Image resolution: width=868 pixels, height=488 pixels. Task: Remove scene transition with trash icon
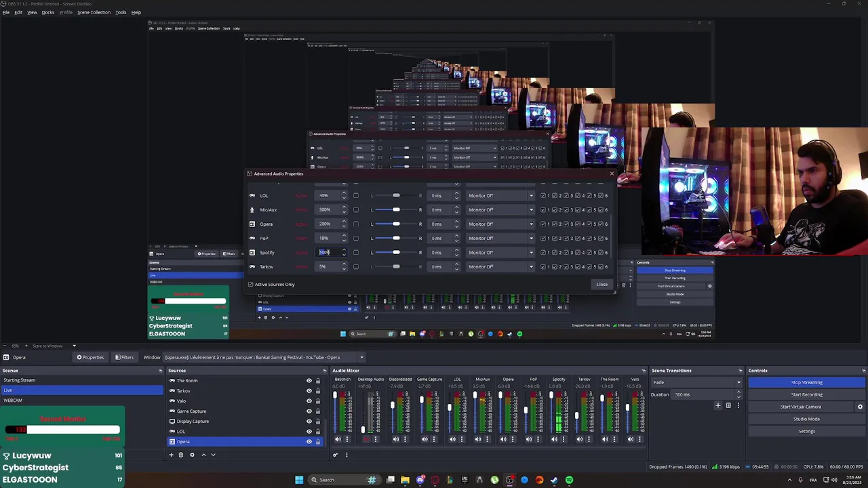728,405
